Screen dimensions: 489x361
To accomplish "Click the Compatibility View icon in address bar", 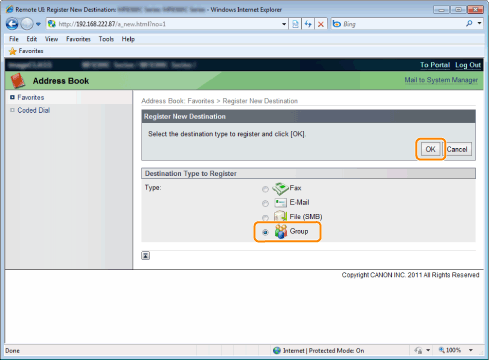I will (x=295, y=24).
